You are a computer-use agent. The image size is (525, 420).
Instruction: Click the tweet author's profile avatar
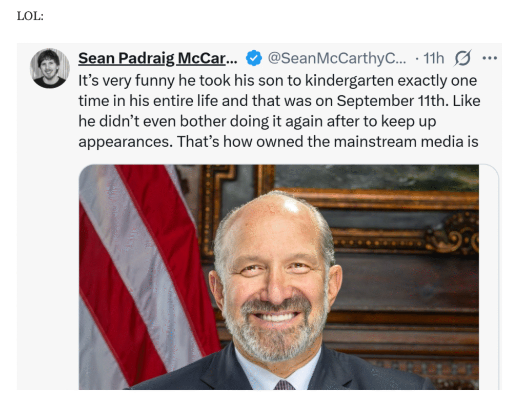click(x=49, y=68)
